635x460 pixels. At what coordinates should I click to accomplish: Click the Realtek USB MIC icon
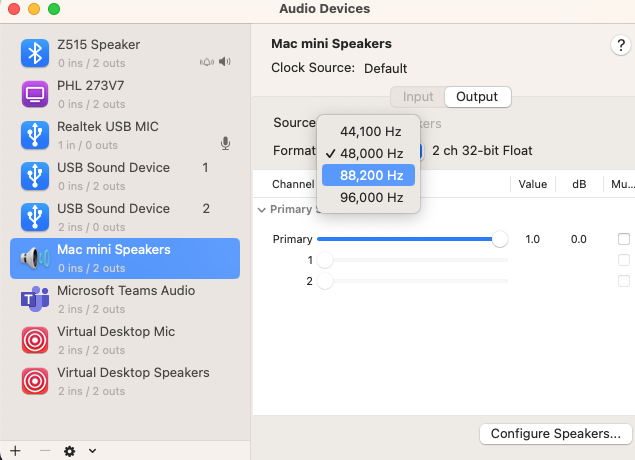[x=35, y=135]
